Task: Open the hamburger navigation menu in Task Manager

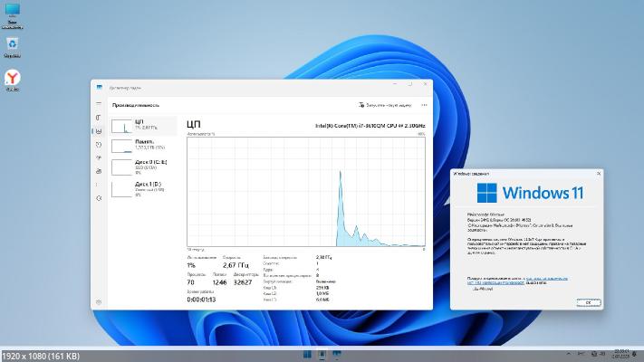Action: 99,103
